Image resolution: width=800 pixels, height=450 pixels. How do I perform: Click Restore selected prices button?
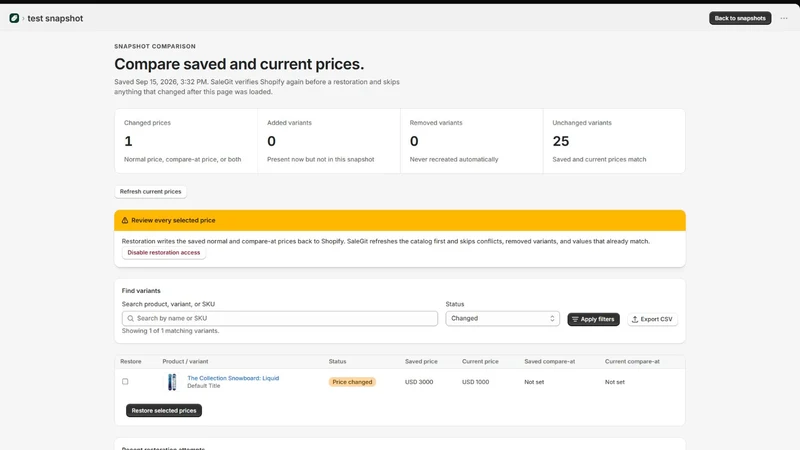click(x=164, y=410)
